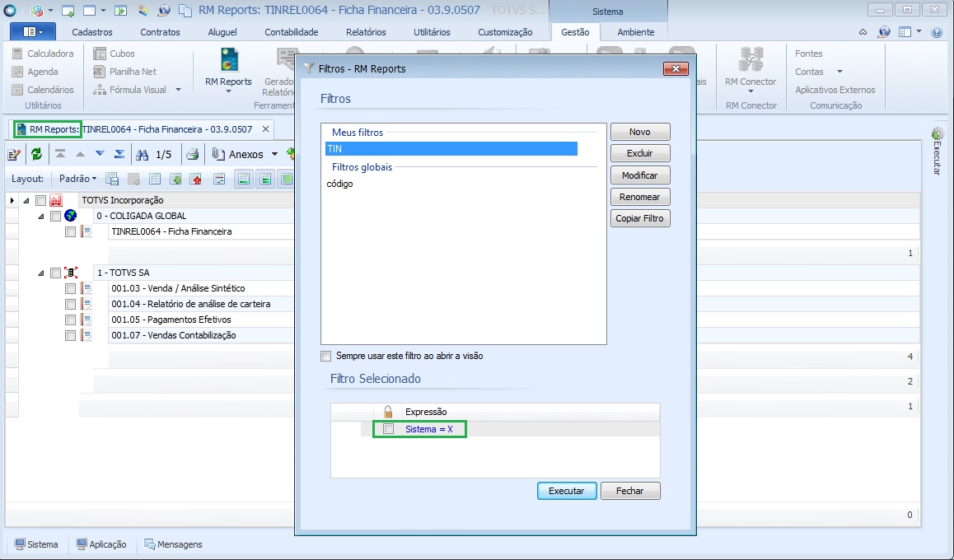Collapse the ribbon with the caret icon
954x560 pixels.
coord(863,32)
